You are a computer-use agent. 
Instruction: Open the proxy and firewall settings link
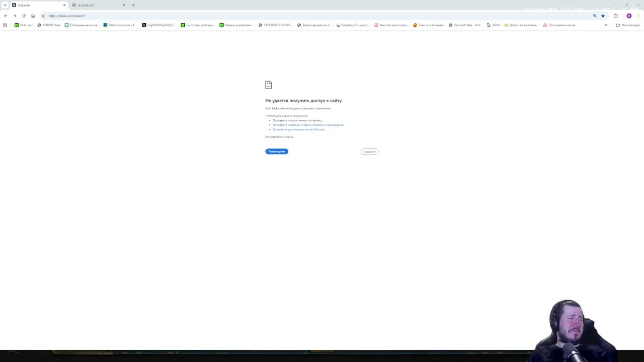click(x=308, y=125)
